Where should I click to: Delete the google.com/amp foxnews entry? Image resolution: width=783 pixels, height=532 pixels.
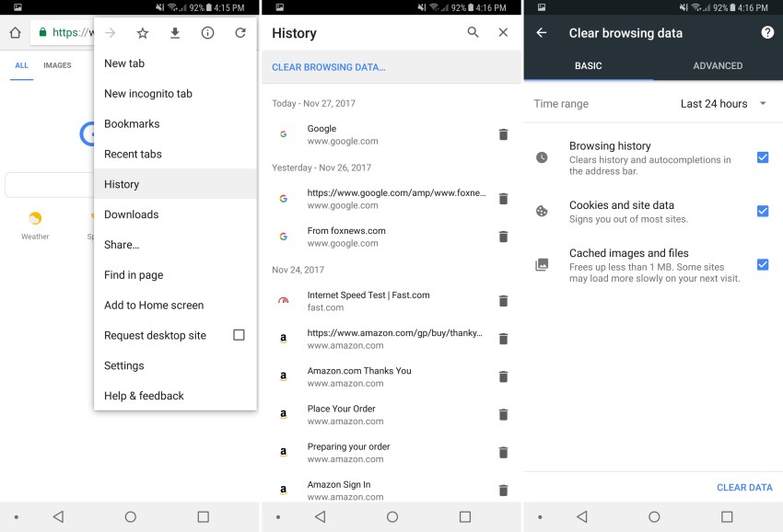click(x=503, y=199)
